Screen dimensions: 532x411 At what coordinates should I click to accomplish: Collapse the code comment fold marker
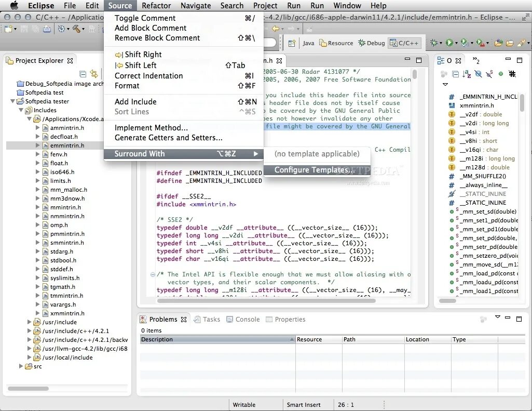tap(153, 274)
